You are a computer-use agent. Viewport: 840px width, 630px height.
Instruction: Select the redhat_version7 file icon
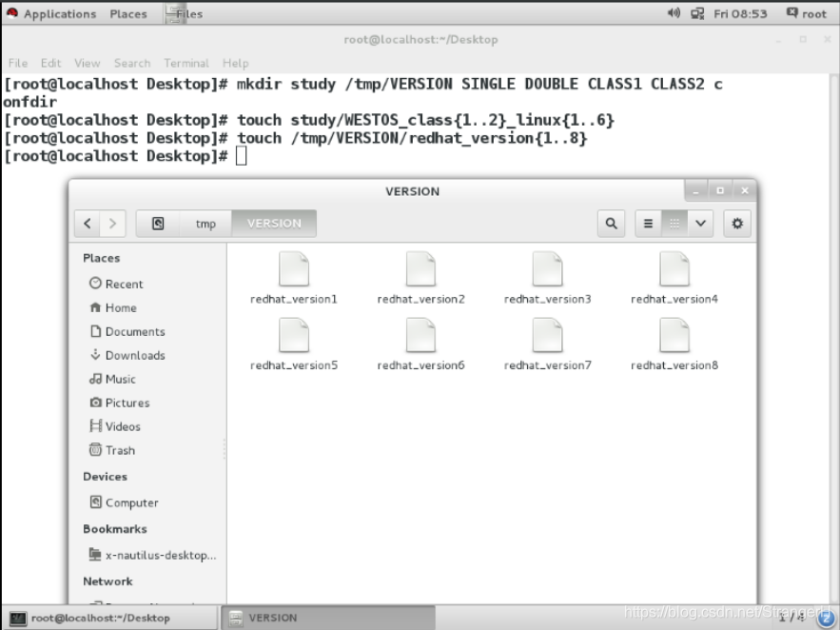[x=547, y=335]
